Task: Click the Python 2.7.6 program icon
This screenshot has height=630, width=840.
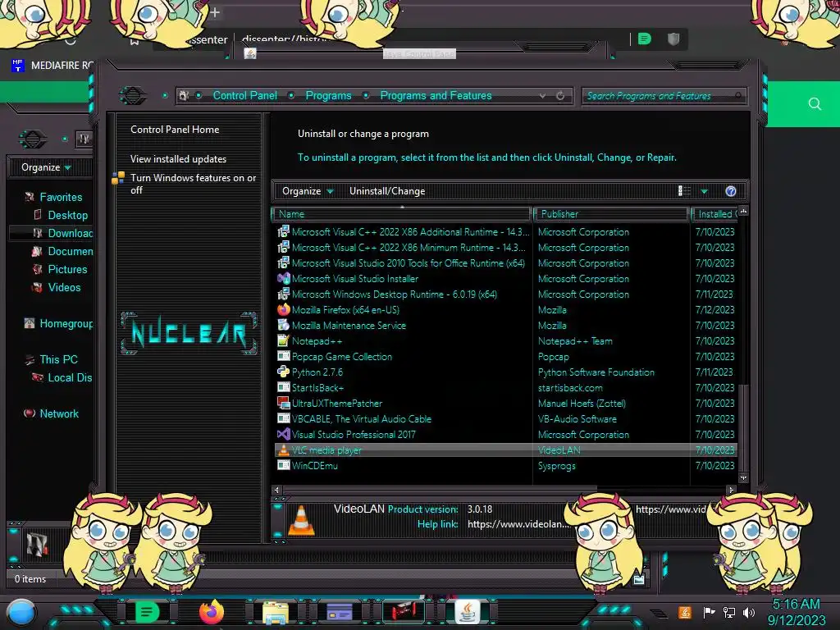Action: coord(283,372)
